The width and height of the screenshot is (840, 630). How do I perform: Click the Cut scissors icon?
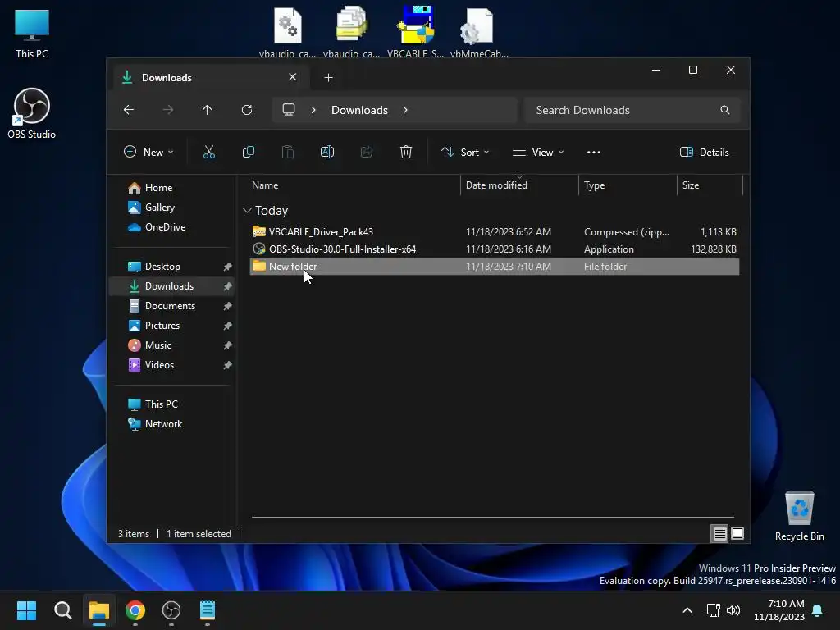(x=209, y=152)
